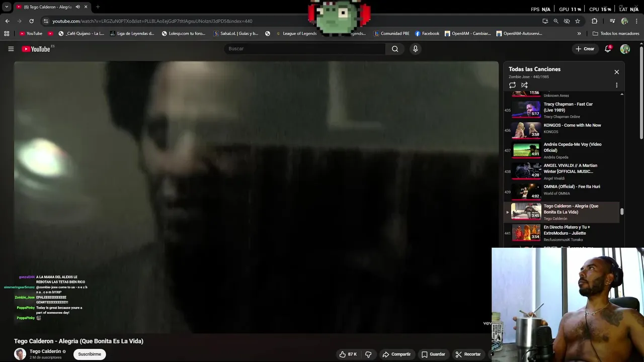Open the Café Quijano bookmark
This screenshot has width=644, height=362.
click(81, 34)
